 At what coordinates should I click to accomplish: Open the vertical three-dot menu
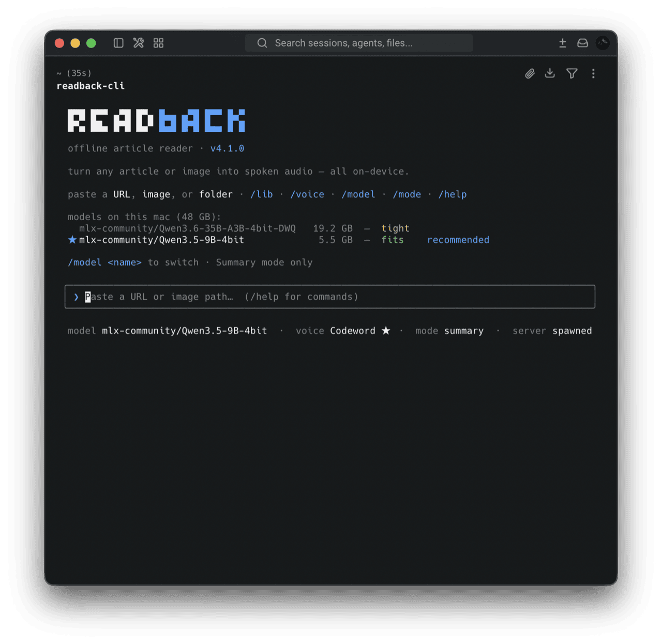click(593, 73)
